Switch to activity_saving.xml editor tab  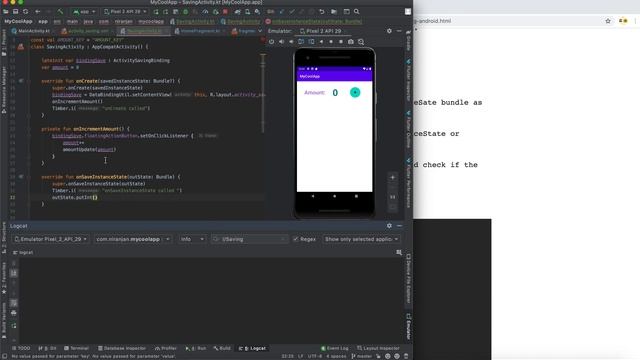tap(86, 31)
